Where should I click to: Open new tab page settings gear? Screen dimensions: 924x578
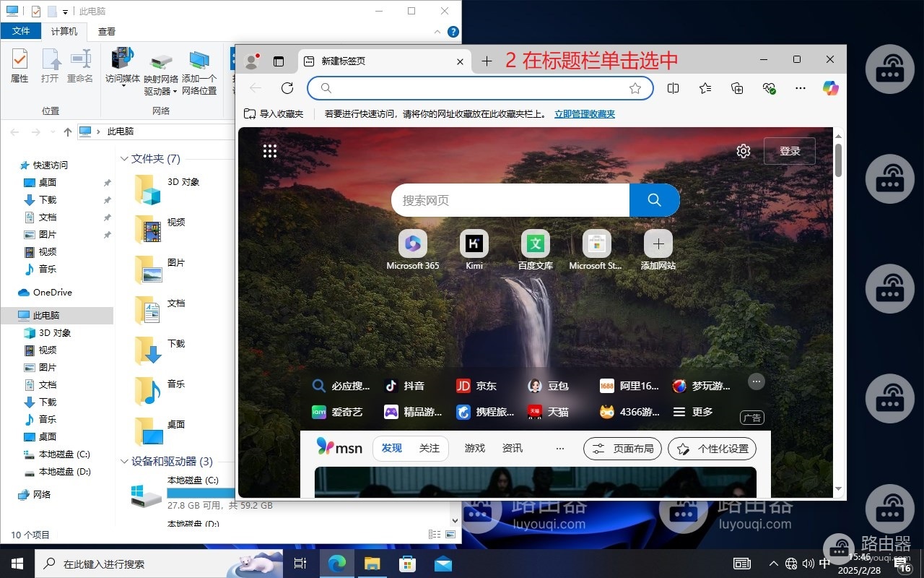744,151
